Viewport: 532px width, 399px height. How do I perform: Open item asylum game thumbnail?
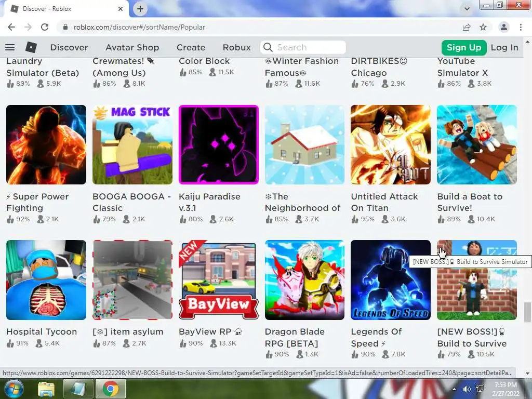pos(132,280)
